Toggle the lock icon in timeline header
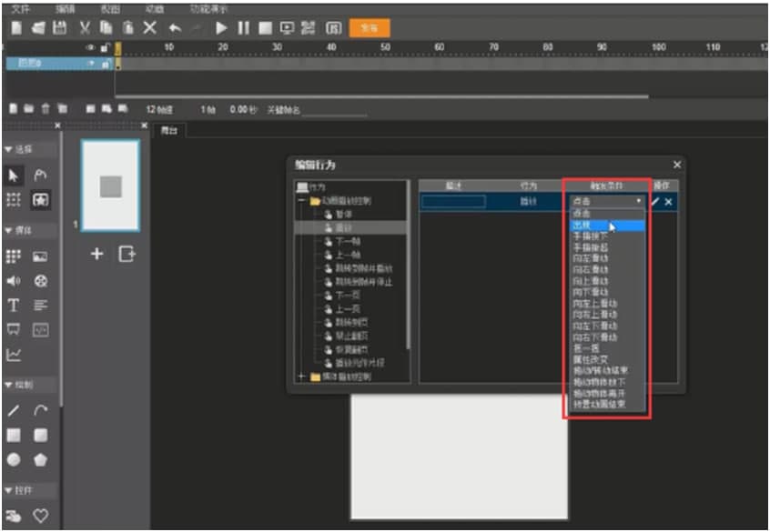Image resolution: width=770 pixels, height=532 pixels. click(x=106, y=46)
